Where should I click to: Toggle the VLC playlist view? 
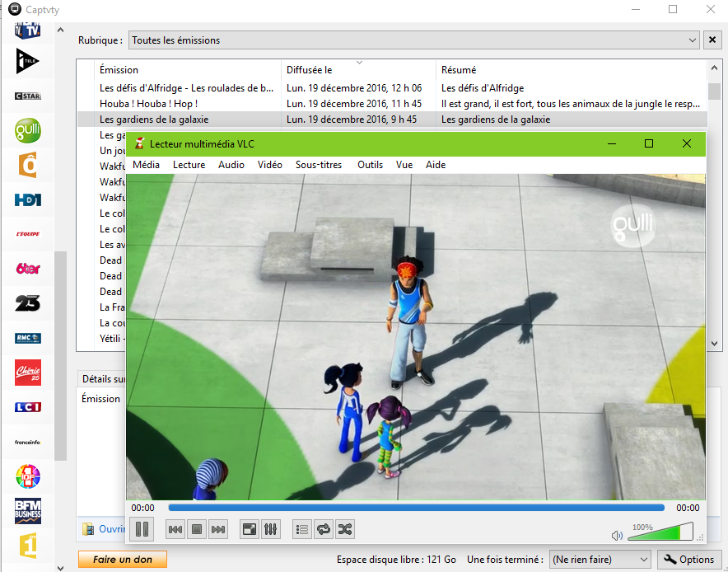point(301,529)
